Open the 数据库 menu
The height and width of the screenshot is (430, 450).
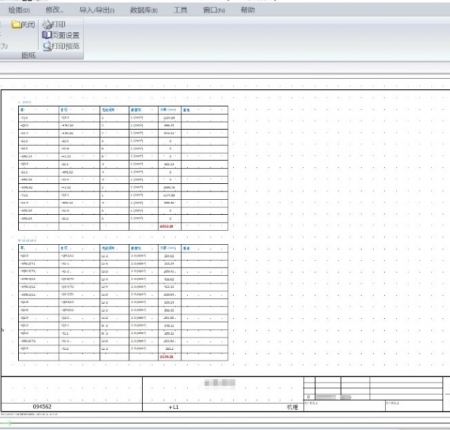(144, 10)
